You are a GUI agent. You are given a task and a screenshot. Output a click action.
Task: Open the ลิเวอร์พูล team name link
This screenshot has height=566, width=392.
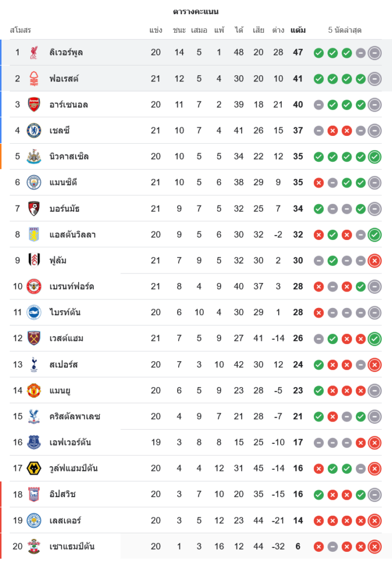pos(66,53)
